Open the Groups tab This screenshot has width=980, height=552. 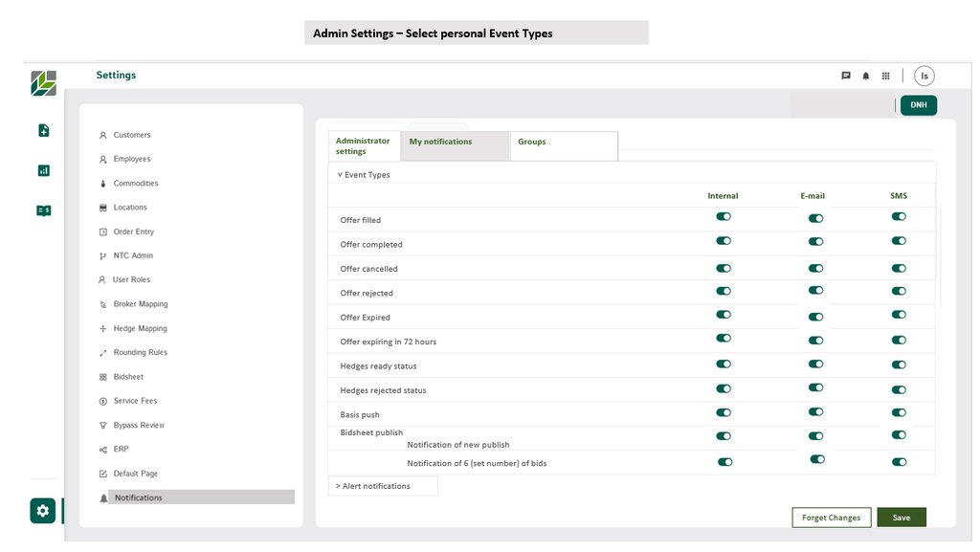point(532,142)
